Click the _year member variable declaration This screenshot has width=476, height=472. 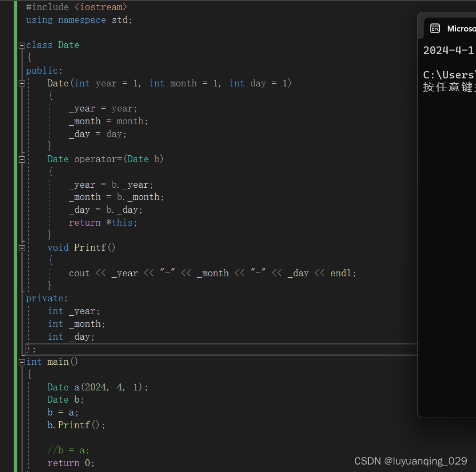(71, 311)
